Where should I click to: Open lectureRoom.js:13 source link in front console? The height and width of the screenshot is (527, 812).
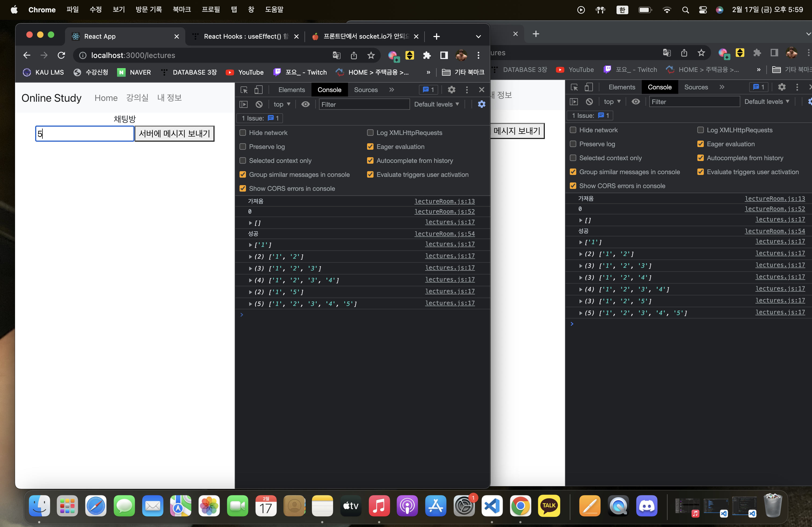[x=445, y=201]
